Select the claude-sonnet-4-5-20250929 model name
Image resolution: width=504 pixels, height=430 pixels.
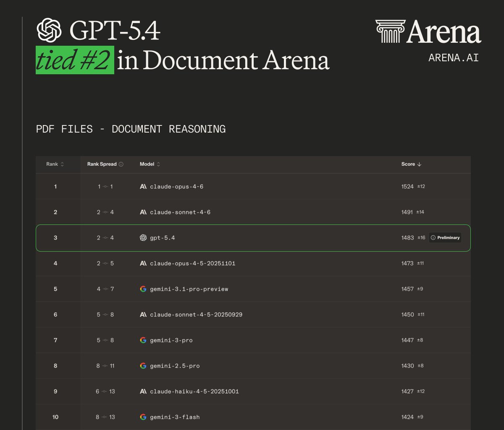196,314
